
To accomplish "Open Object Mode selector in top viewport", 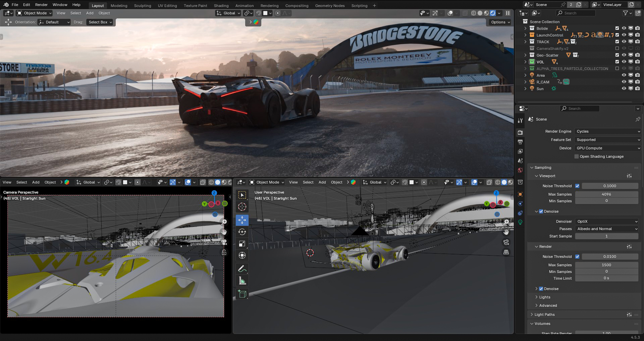I will [x=35, y=13].
